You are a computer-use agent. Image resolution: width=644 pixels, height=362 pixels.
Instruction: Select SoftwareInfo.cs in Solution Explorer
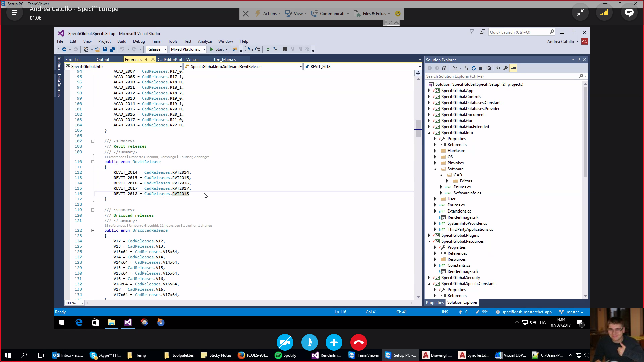(x=467, y=193)
